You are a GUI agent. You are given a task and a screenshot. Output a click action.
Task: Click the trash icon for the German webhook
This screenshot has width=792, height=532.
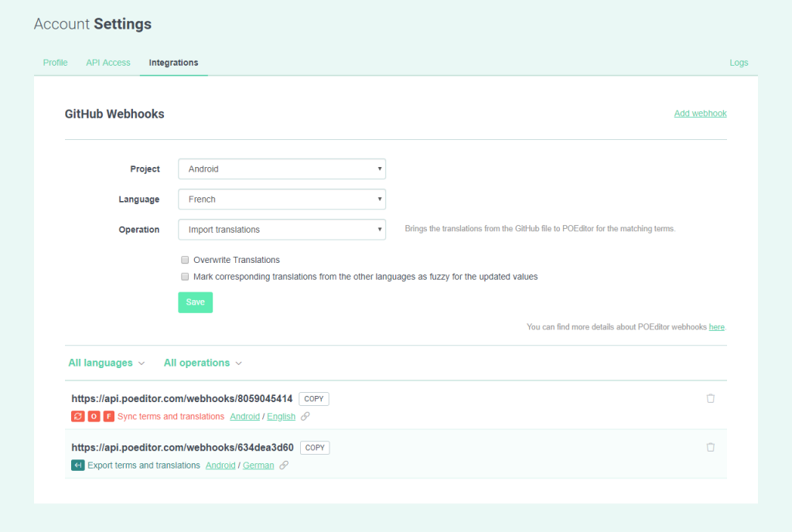pos(710,446)
